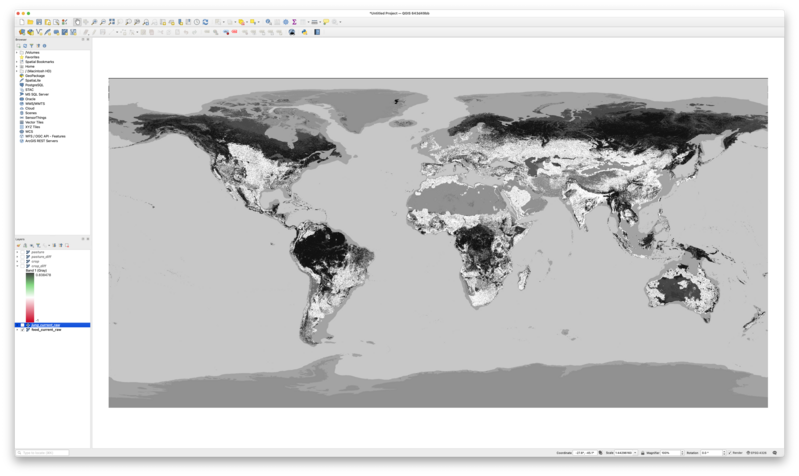Select PostgreSQL in Browser panel
Image resolution: width=799 pixels, height=476 pixels.
coord(32,85)
